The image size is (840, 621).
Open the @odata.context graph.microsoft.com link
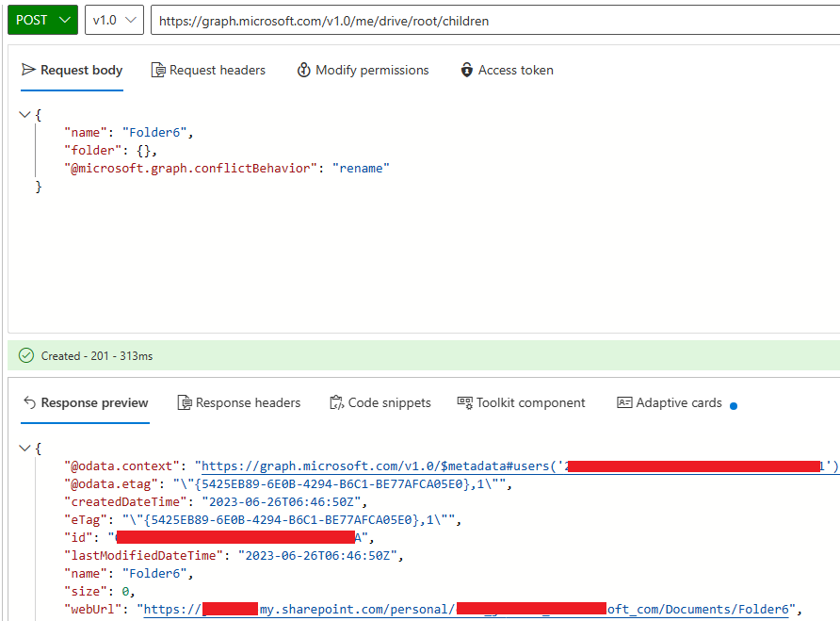pos(520,466)
